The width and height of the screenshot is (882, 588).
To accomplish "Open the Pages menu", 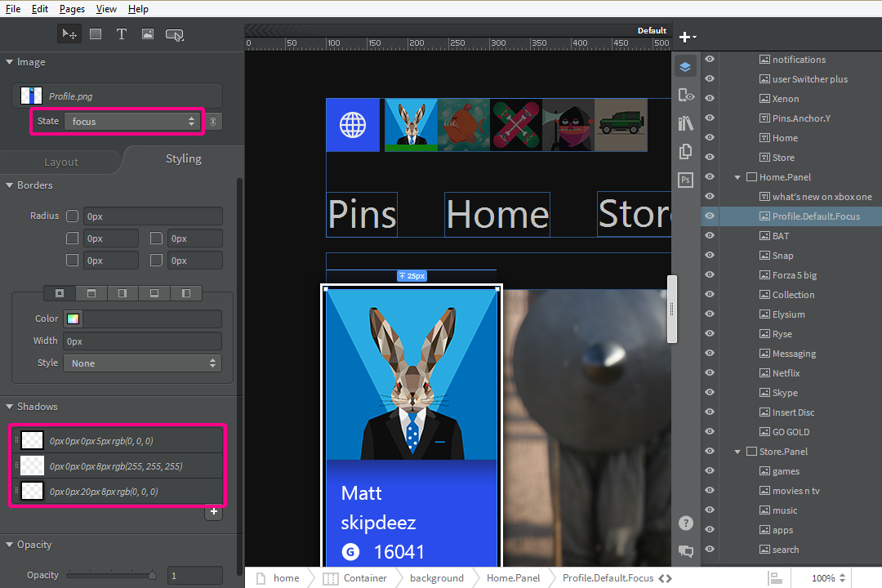I will point(72,9).
